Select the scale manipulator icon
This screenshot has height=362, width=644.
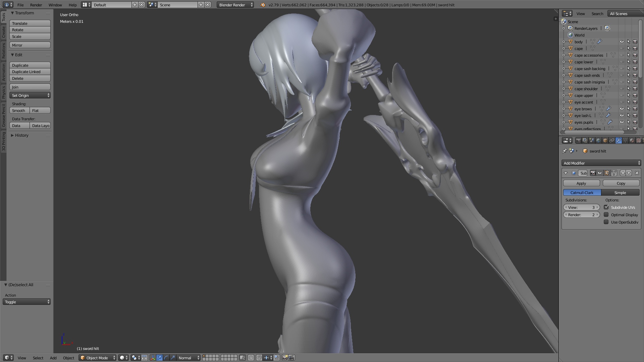173,358
